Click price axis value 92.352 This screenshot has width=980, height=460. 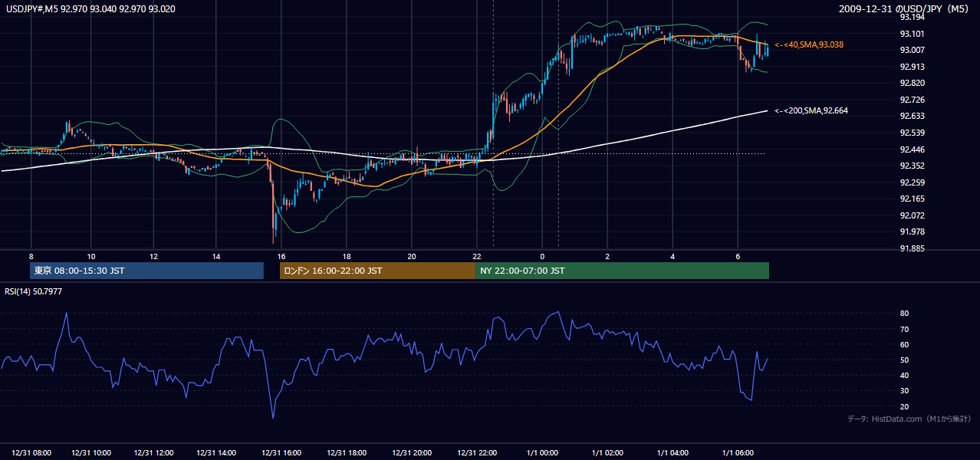tap(912, 166)
